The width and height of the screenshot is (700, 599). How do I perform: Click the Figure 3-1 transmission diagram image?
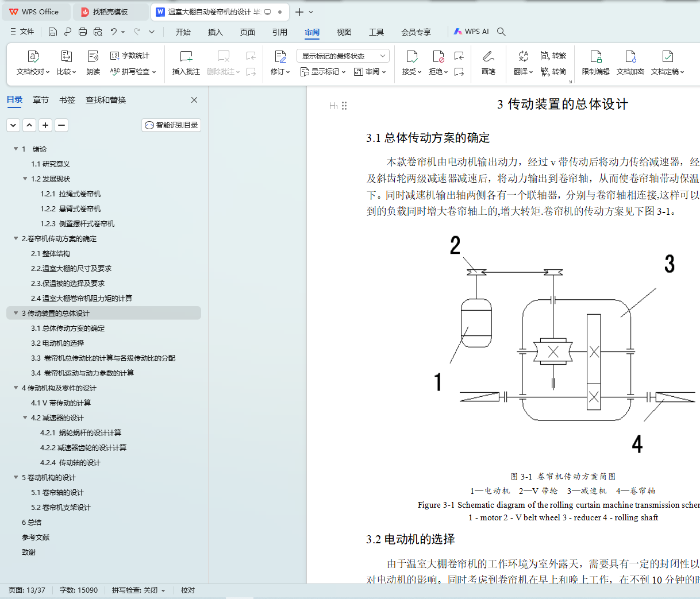(563, 345)
